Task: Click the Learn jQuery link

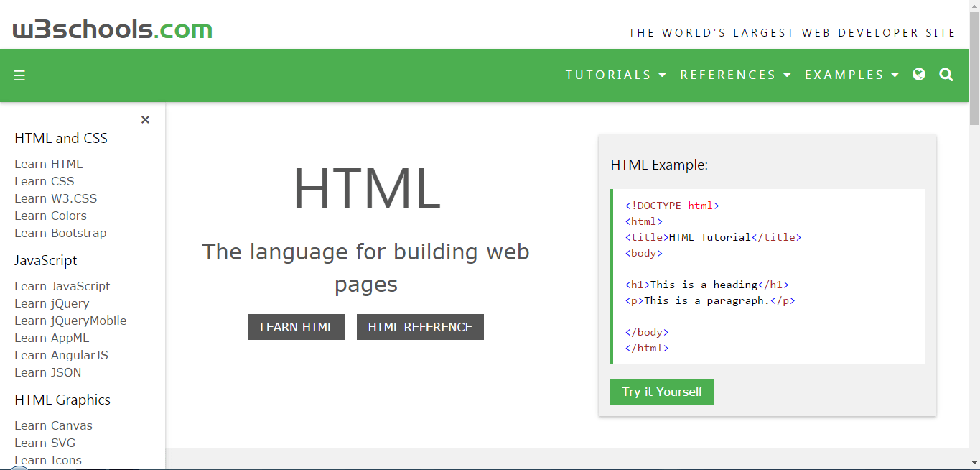Action: point(52,303)
